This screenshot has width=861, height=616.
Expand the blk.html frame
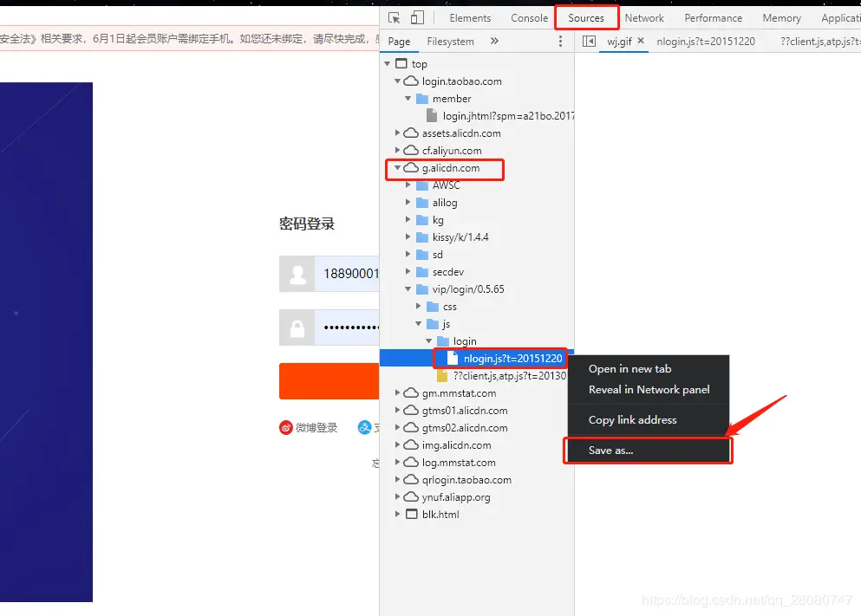(397, 514)
